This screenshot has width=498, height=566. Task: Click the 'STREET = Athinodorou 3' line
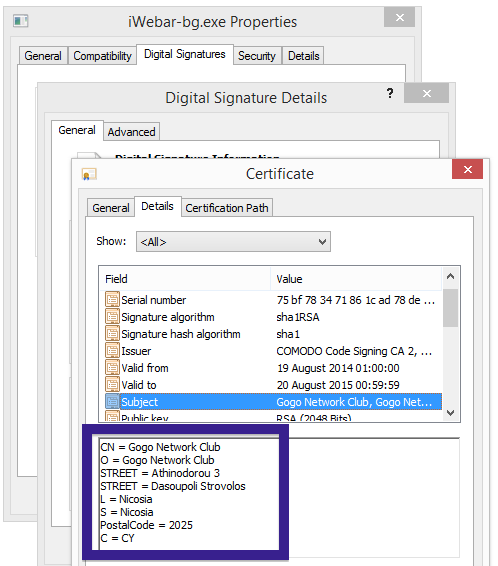click(x=160, y=473)
